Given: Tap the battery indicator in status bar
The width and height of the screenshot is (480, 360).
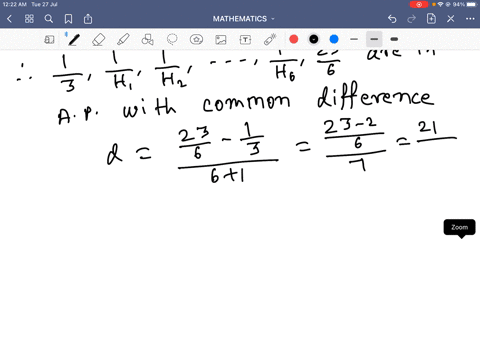Looking at the screenshot, I should (472, 4).
